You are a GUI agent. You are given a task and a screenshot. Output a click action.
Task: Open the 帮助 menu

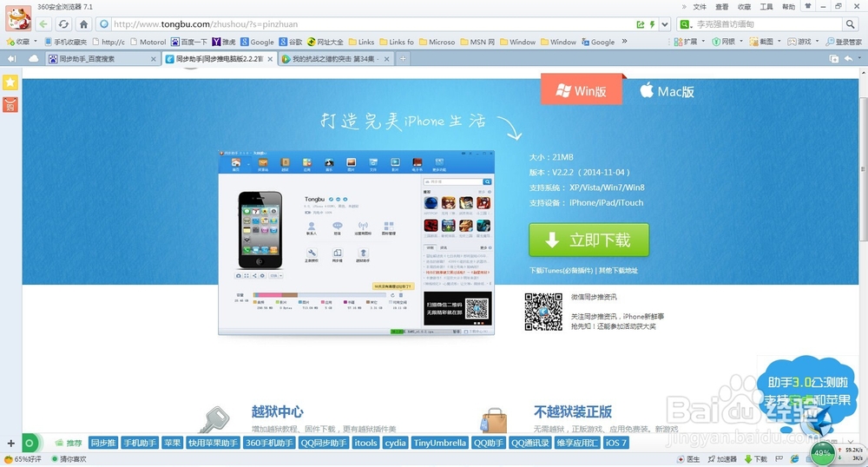[x=788, y=7]
